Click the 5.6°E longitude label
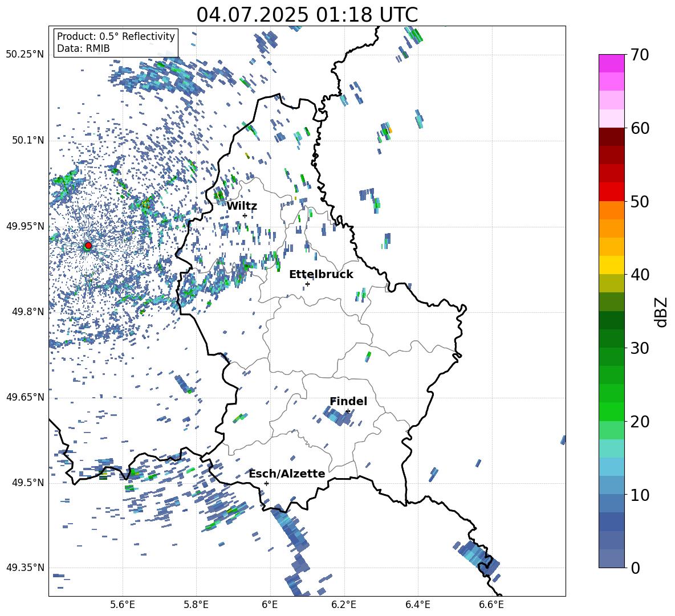 point(123,605)
